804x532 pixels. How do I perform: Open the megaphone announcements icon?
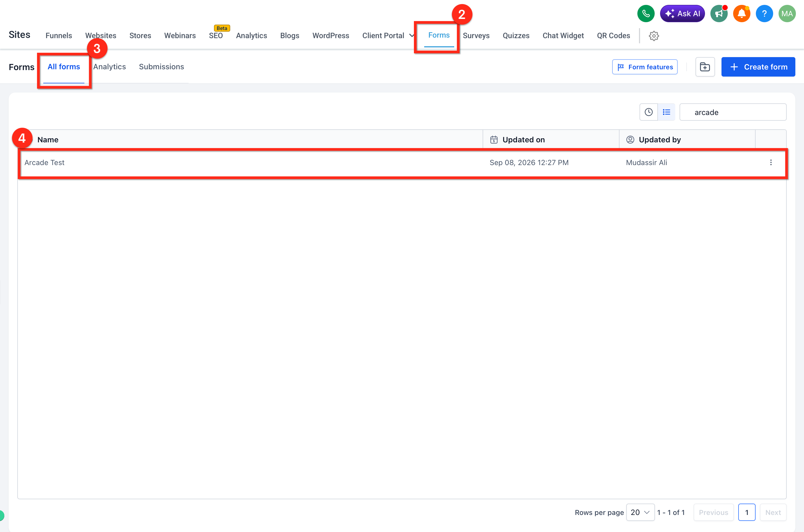719,14
